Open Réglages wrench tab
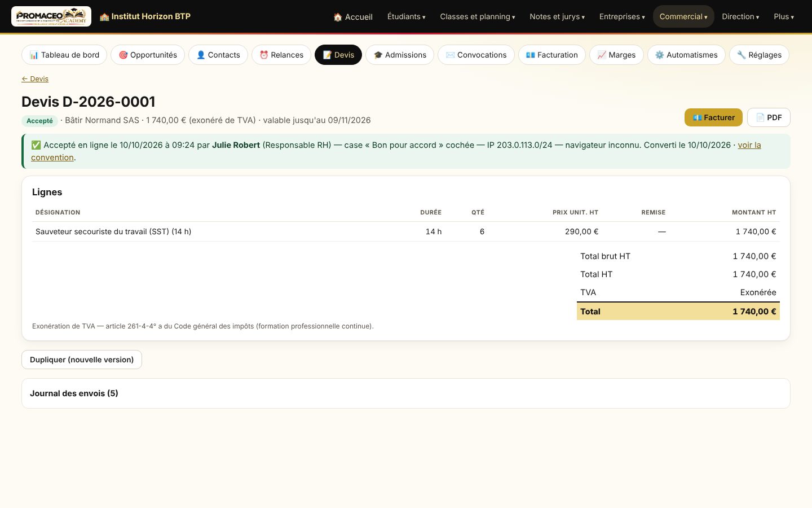This screenshot has height=508, width=812. pyautogui.click(x=759, y=55)
